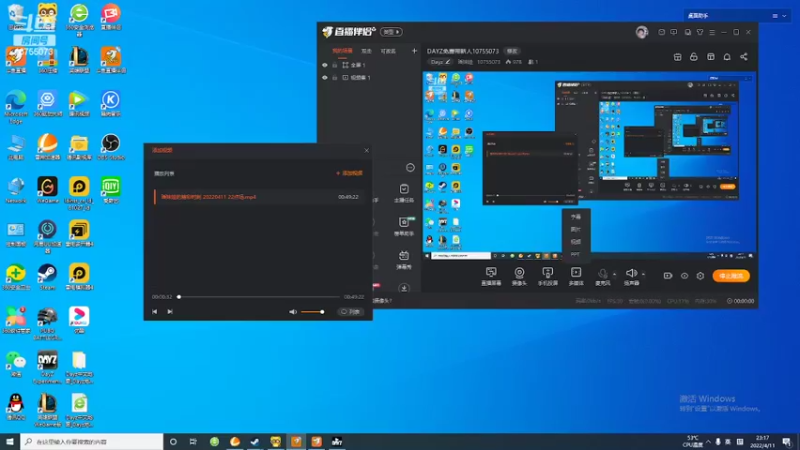The height and width of the screenshot is (450, 800).
Task: Click the layout icon in the upper right toolbar
Action: tap(710, 57)
